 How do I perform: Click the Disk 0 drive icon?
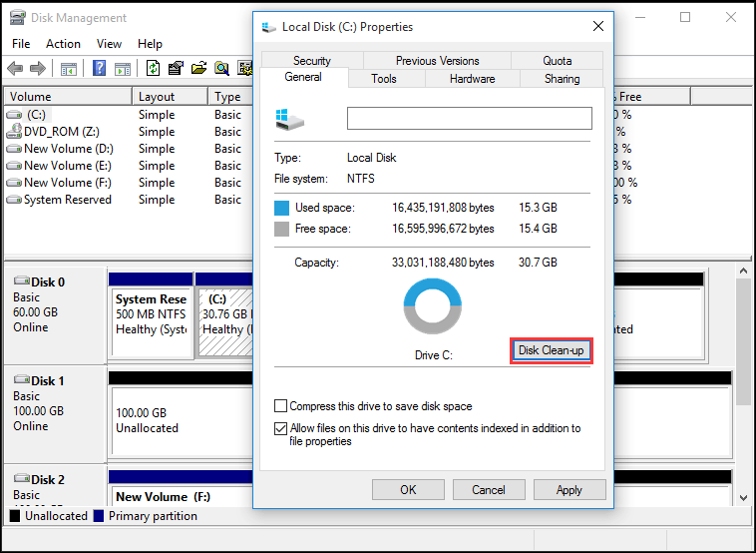coord(22,280)
